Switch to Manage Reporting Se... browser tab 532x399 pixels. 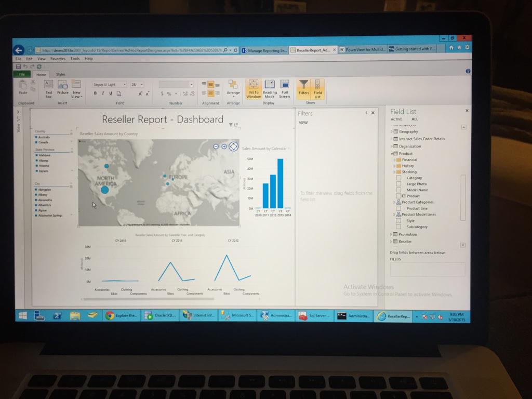coord(264,50)
